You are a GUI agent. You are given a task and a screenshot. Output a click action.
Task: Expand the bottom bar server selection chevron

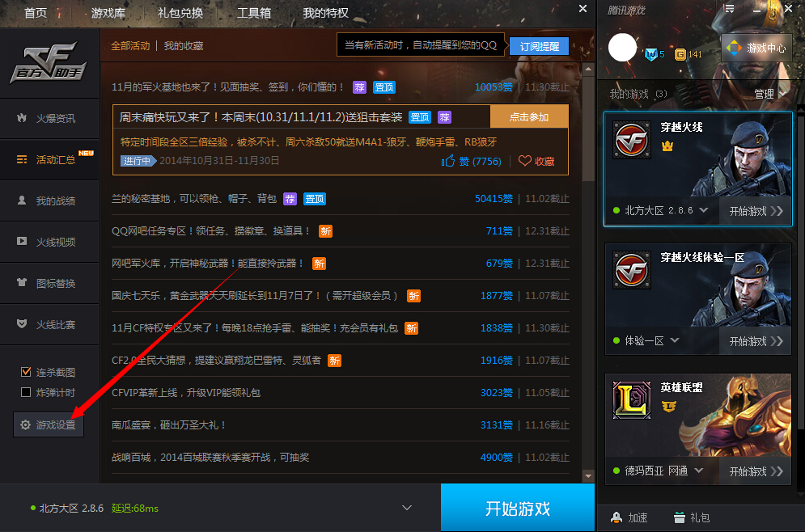point(407,508)
